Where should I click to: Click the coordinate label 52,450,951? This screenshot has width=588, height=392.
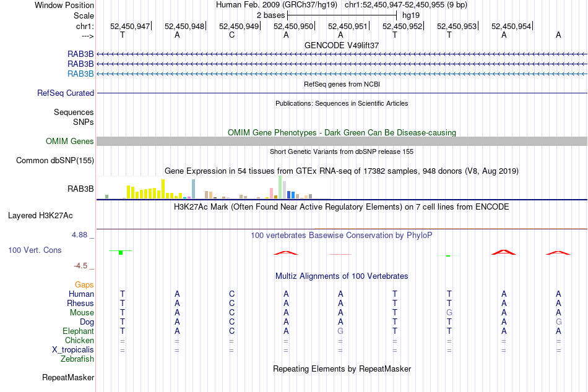point(348,26)
